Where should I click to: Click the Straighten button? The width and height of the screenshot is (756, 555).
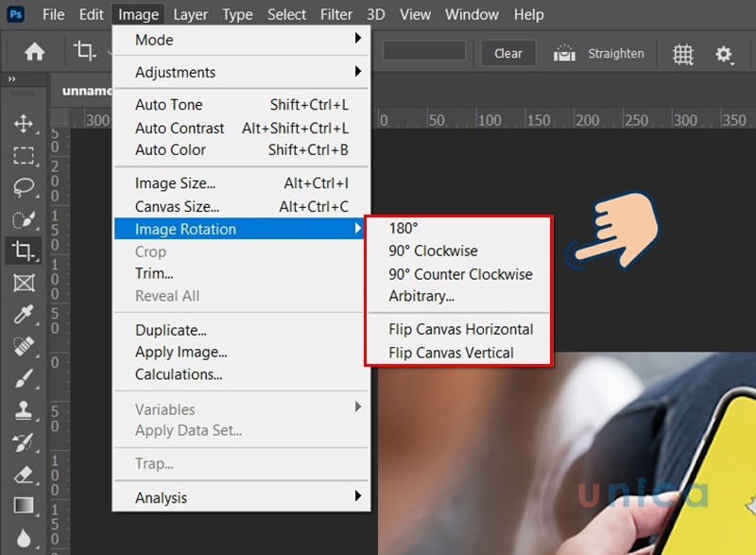pyautogui.click(x=598, y=53)
